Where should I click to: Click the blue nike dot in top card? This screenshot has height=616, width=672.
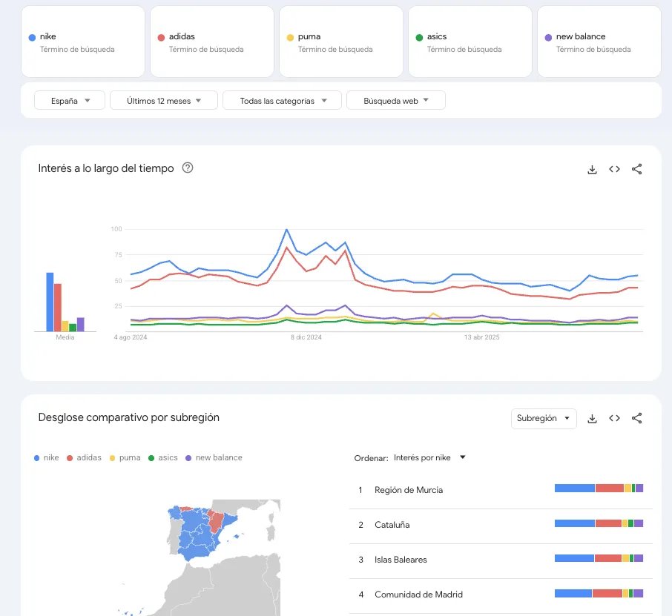(32, 37)
